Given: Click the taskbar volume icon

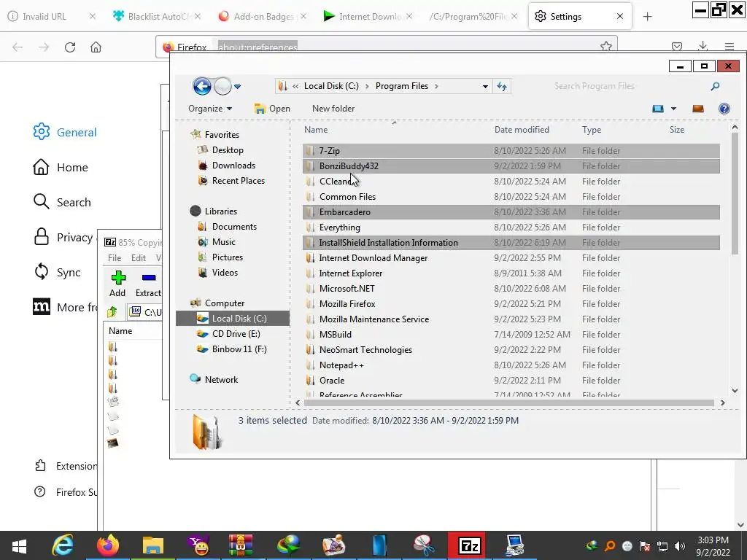Looking at the screenshot, I should coord(679,545).
